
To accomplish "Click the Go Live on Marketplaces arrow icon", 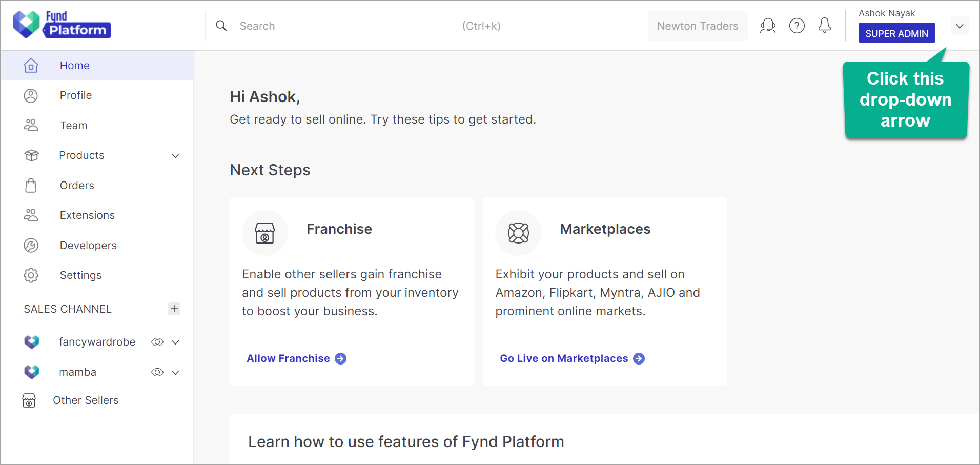I will pos(639,358).
